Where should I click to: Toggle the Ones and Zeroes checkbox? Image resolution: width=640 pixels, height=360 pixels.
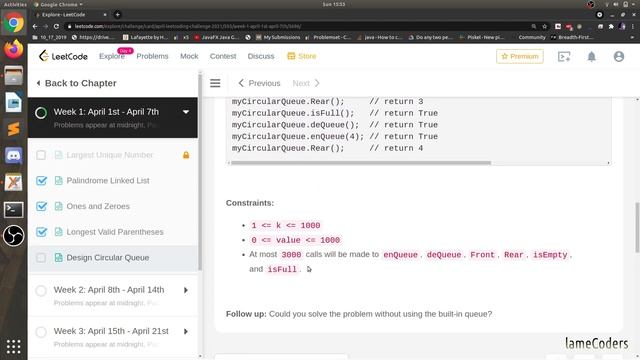[41, 206]
